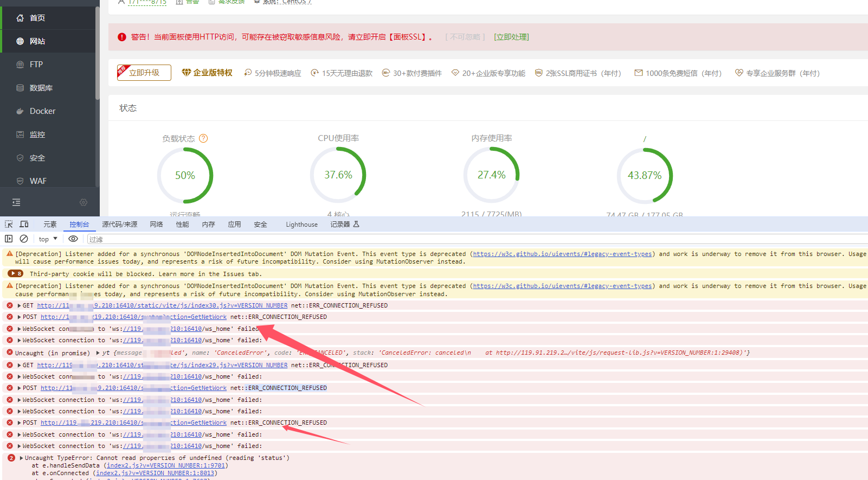The image size is (868, 480).
Task: Click the [立即处理] link in warning
Action: [x=511, y=37]
